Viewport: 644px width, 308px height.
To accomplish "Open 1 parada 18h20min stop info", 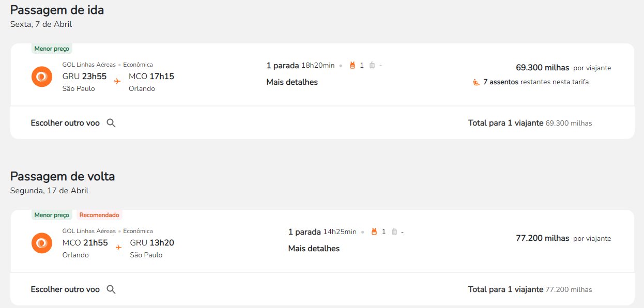I will [x=300, y=65].
